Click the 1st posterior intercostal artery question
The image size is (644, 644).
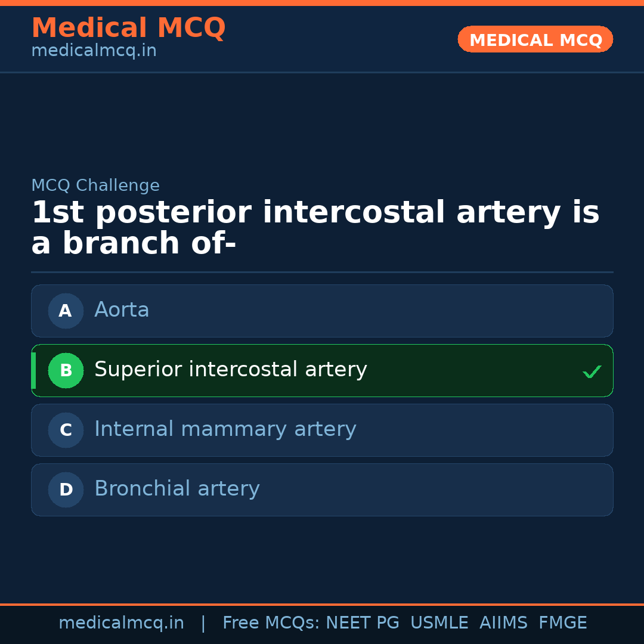pos(315,228)
